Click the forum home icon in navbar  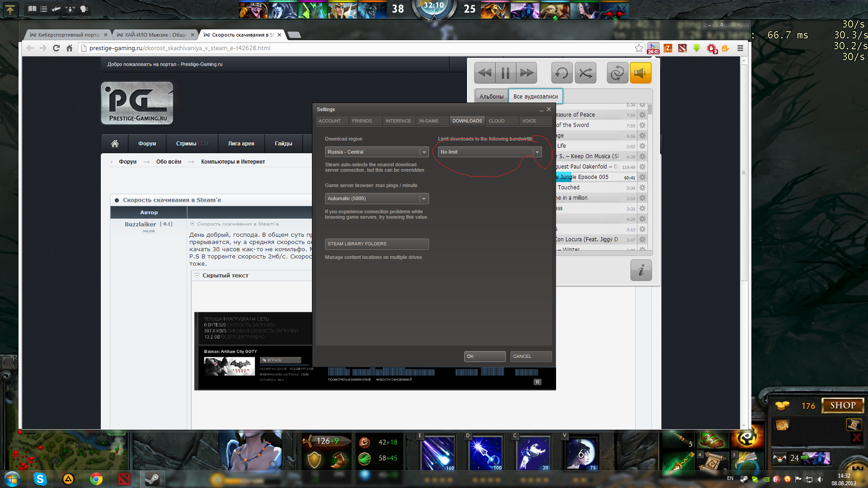point(115,143)
